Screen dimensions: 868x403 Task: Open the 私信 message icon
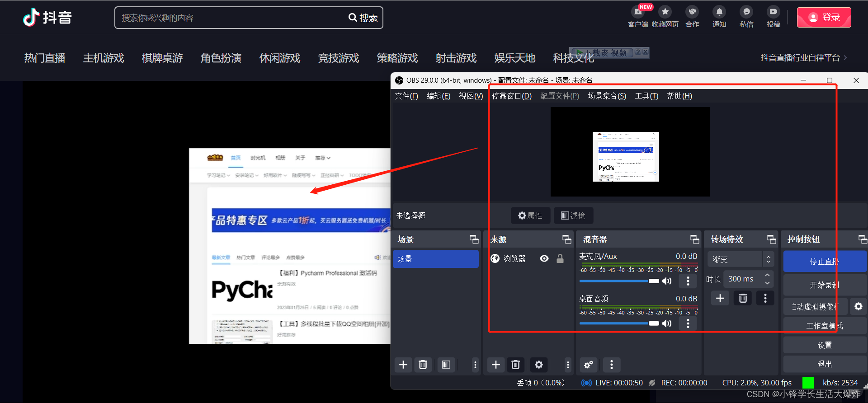point(746,12)
